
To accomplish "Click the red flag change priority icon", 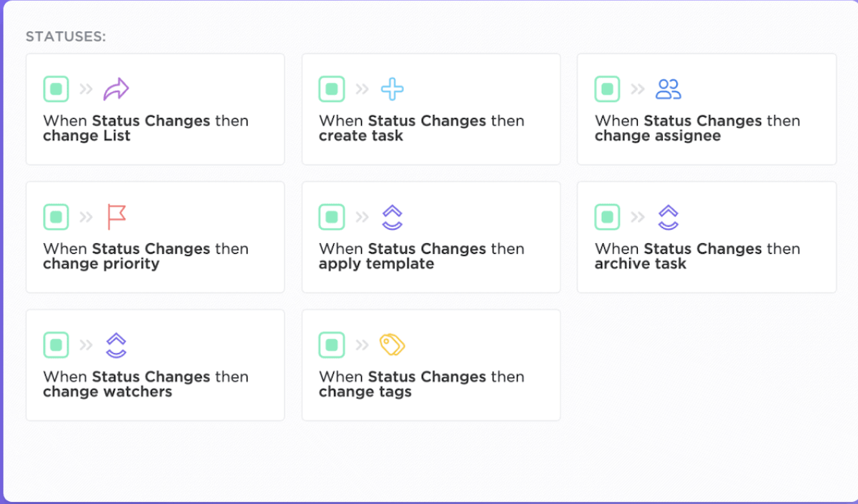I will point(116,217).
